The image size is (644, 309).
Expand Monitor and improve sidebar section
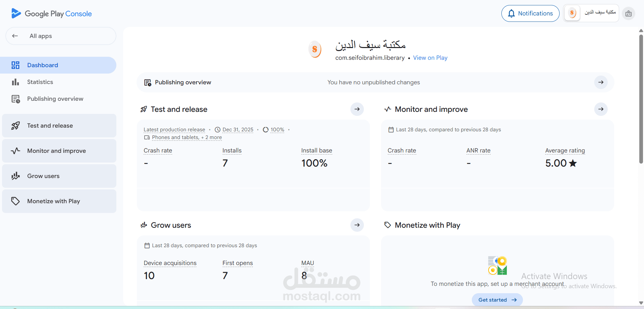coord(59,151)
